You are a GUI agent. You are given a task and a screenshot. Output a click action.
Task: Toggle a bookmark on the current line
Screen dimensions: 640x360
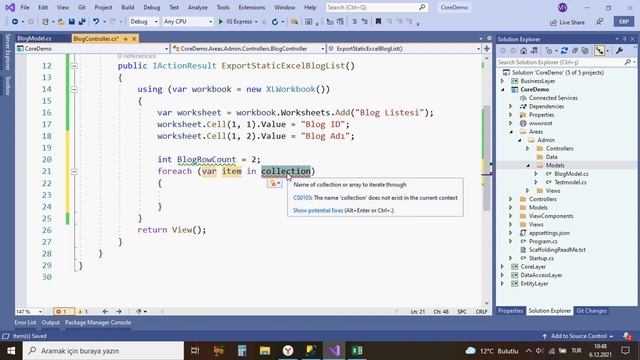point(378,22)
